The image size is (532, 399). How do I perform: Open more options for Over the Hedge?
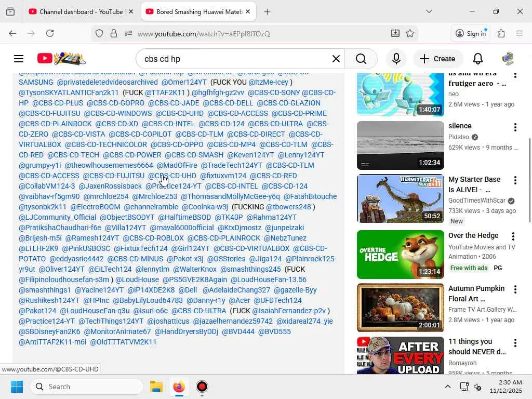[x=513, y=236]
